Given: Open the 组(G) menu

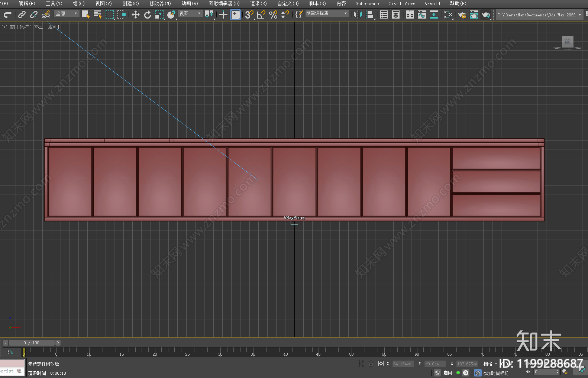Looking at the screenshot, I should (x=79, y=3).
